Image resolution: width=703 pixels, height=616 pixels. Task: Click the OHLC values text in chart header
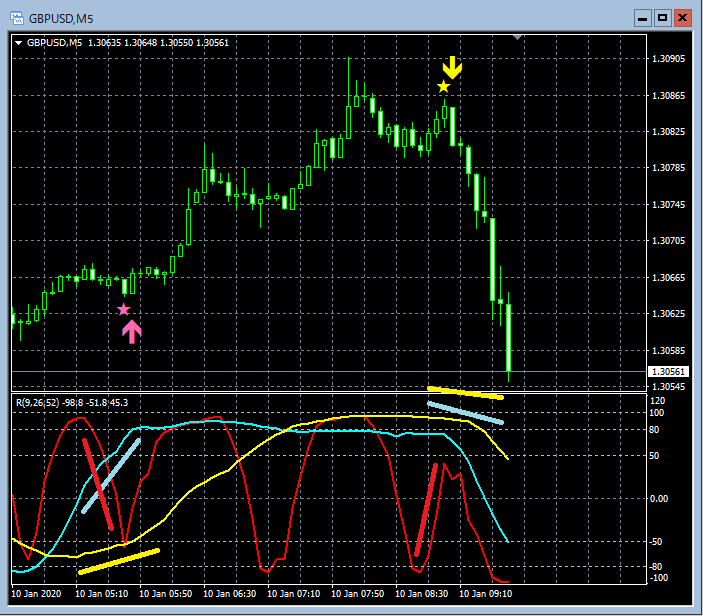(158, 43)
